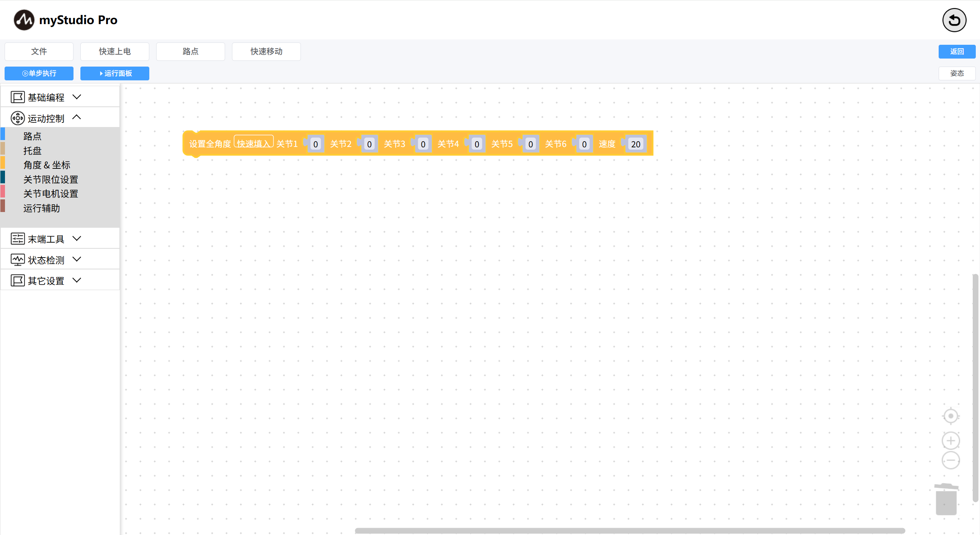Click the 单步执行 button
This screenshot has width=980, height=535.
[x=39, y=73]
